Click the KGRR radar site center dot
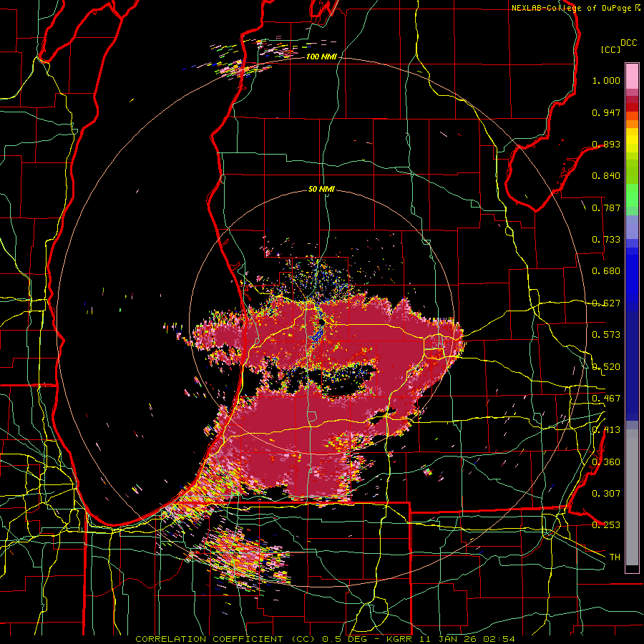This screenshot has width=644, height=644. coord(321,323)
